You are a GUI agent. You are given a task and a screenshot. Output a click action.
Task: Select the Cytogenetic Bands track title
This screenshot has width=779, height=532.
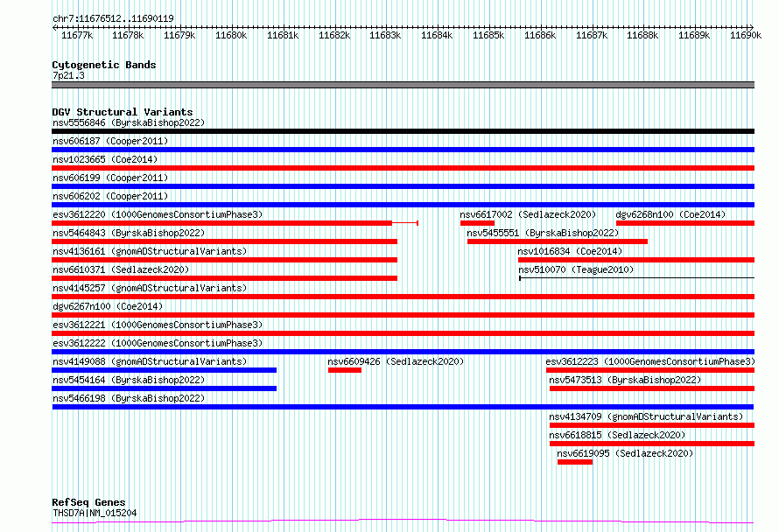pos(104,65)
